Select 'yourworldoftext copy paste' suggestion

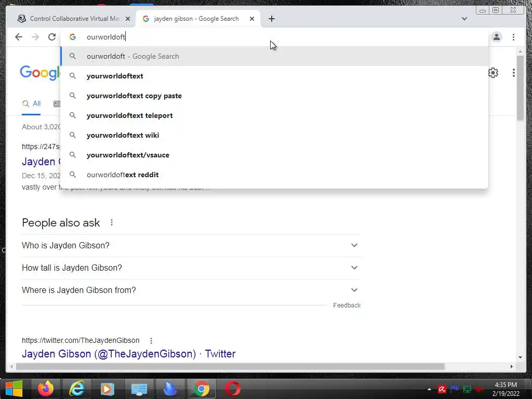coord(274,96)
